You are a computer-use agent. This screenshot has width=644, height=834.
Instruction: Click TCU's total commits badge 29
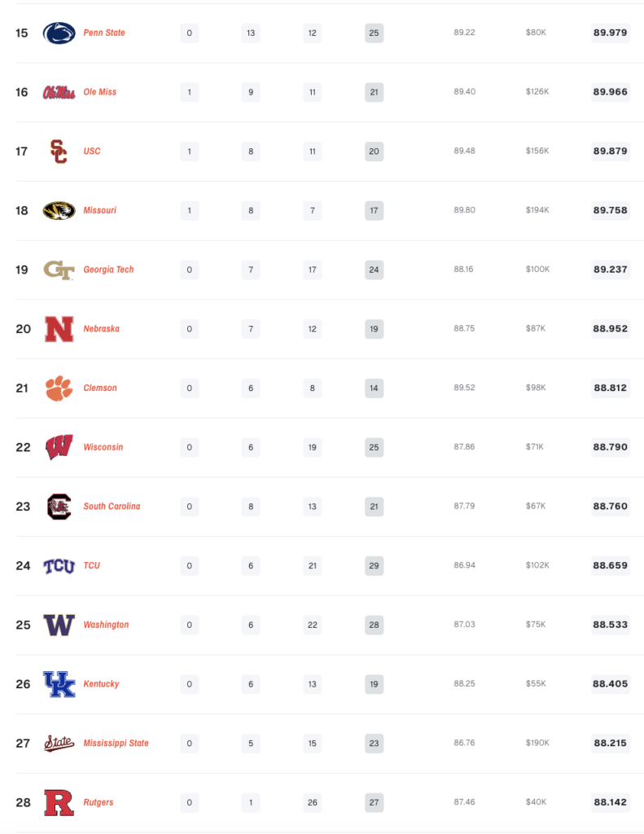click(x=375, y=565)
